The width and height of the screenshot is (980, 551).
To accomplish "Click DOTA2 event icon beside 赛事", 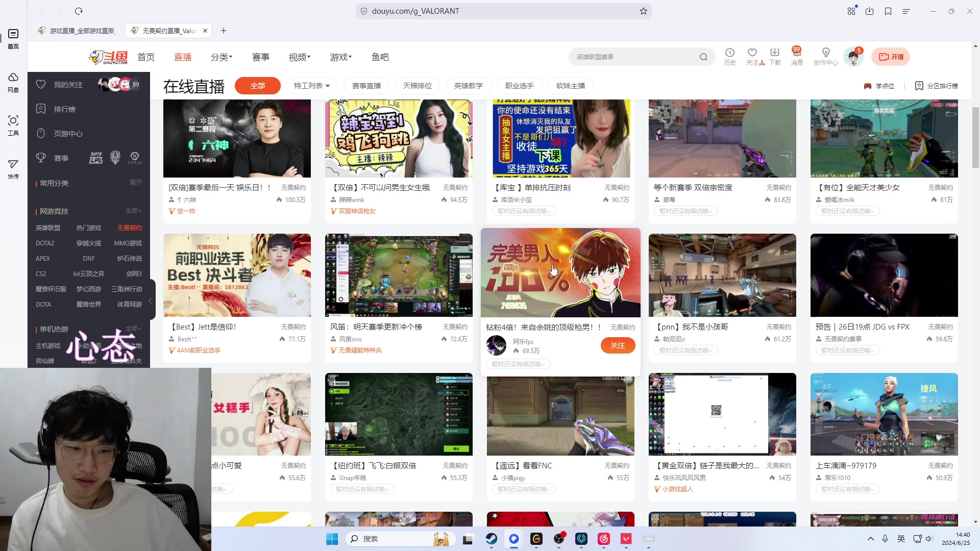I will coord(135,158).
